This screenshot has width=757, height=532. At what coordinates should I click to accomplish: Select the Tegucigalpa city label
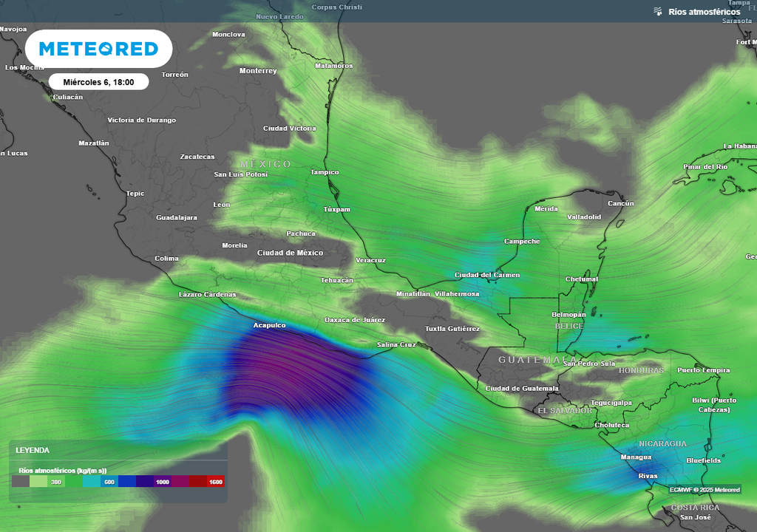pos(610,403)
